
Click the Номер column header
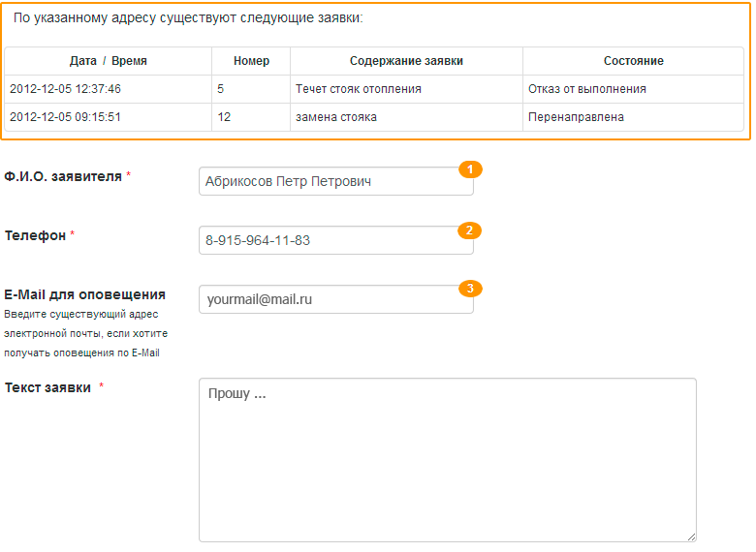251,61
